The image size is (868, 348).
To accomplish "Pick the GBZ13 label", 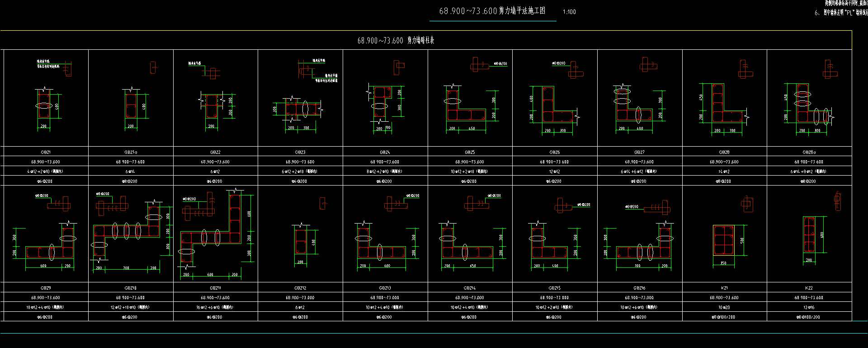I will [x=385, y=288].
